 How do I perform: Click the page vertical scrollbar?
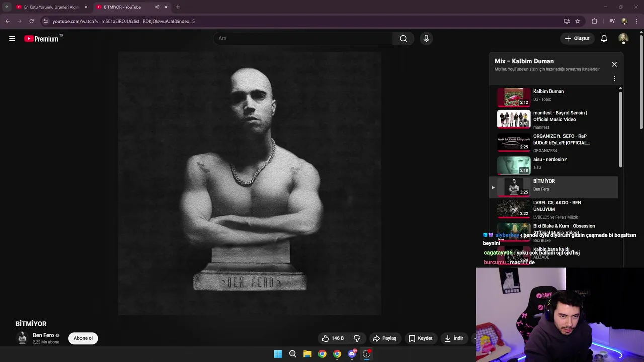click(641, 82)
